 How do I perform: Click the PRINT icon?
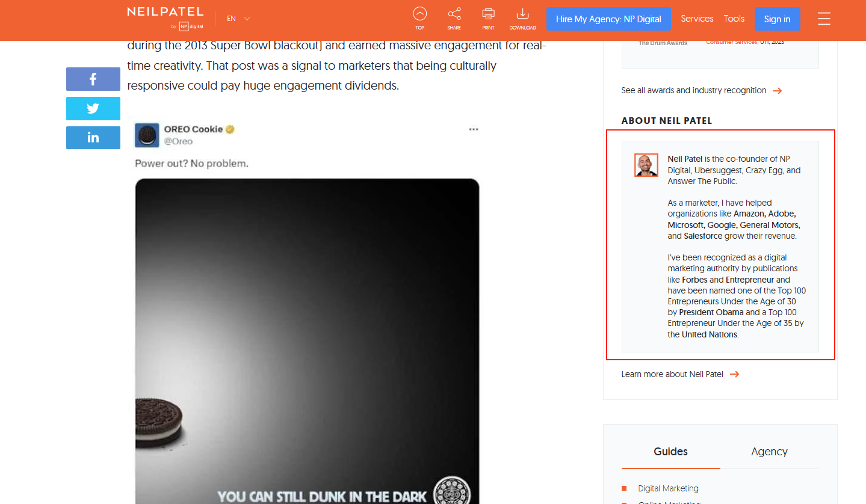click(488, 18)
